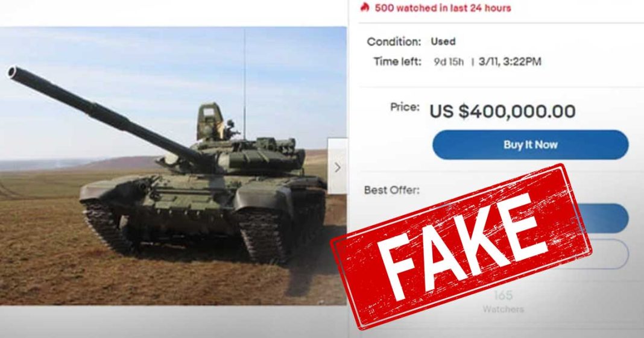Click the Condition label
Image resolution: width=644 pixels, height=338 pixels.
coord(394,42)
